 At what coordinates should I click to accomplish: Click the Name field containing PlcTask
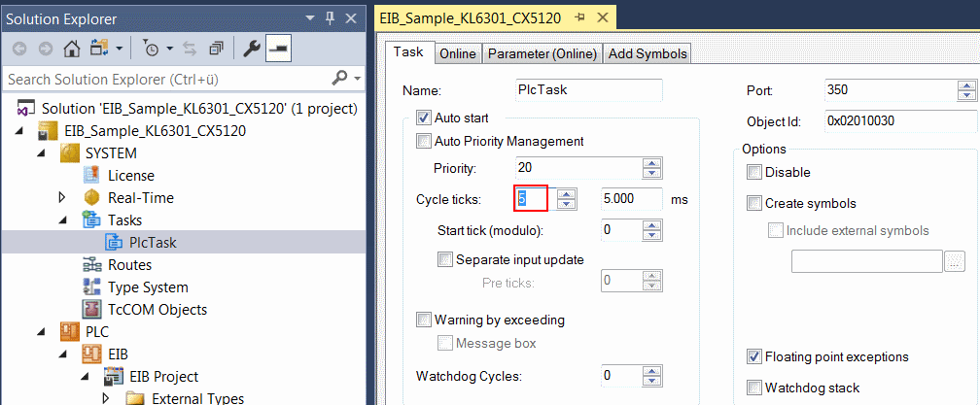tap(588, 90)
